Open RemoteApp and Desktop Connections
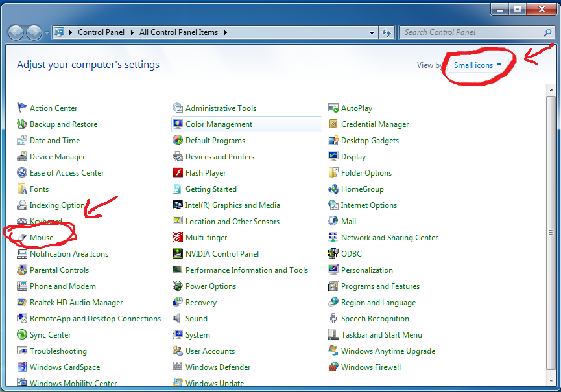561x392 pixels. point(95,318)
